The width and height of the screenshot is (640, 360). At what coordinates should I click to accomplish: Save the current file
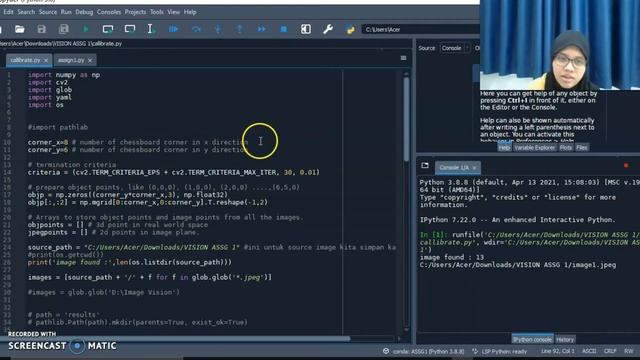41,29
